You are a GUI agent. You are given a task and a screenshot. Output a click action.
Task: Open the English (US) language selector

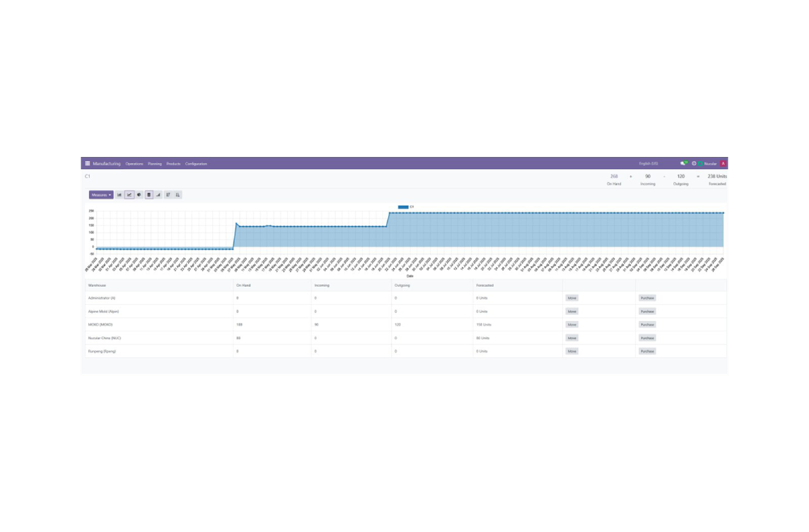tap(649, 164)
